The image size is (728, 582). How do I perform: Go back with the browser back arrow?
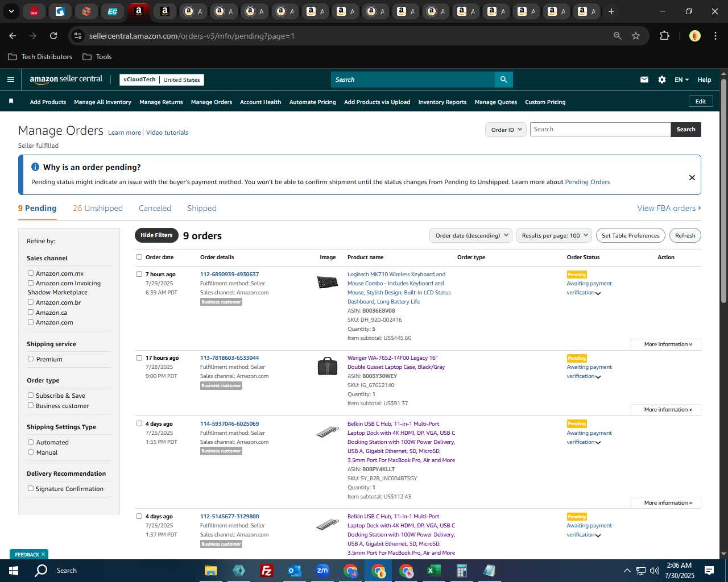point(13,36)
